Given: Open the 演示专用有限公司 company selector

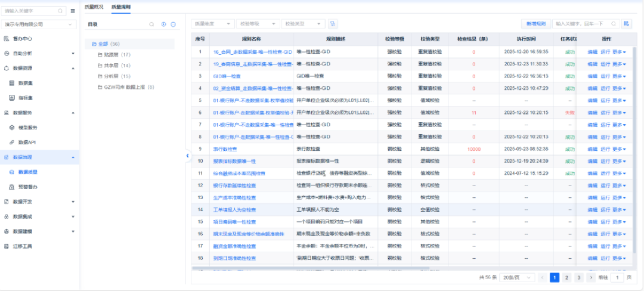Looking at the screenshot, I should (x=39, y=24).
